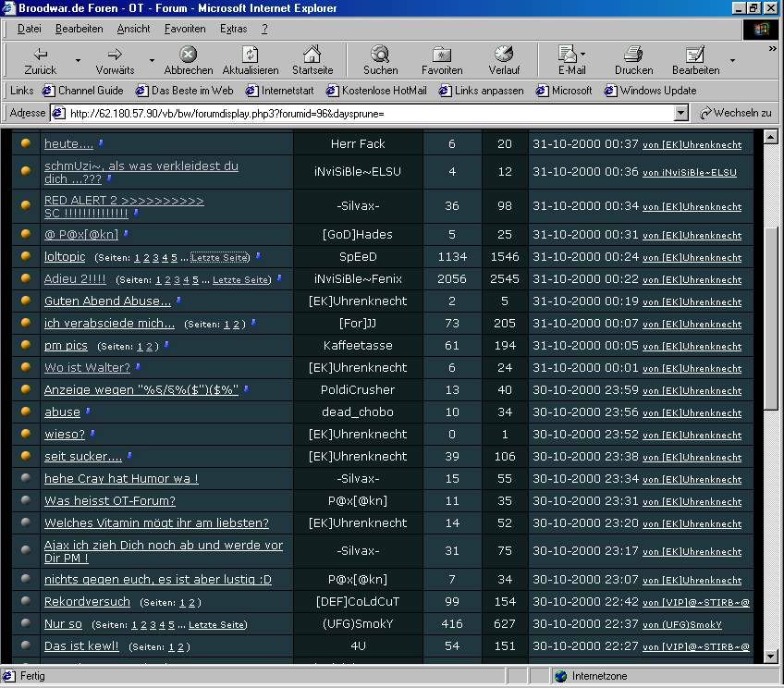Open Favoriten folder toolbar icon
Viewport: 784px width, 688px height.
coord(442,55)
